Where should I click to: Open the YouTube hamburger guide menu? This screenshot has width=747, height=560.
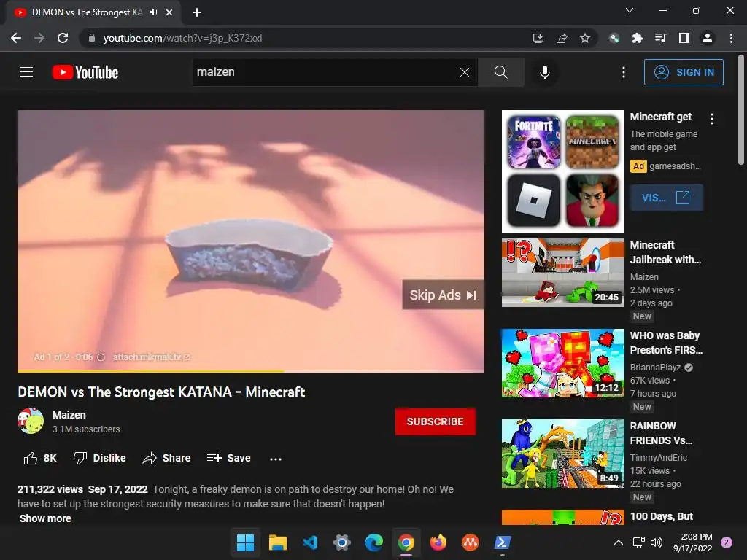coord(26,72)
